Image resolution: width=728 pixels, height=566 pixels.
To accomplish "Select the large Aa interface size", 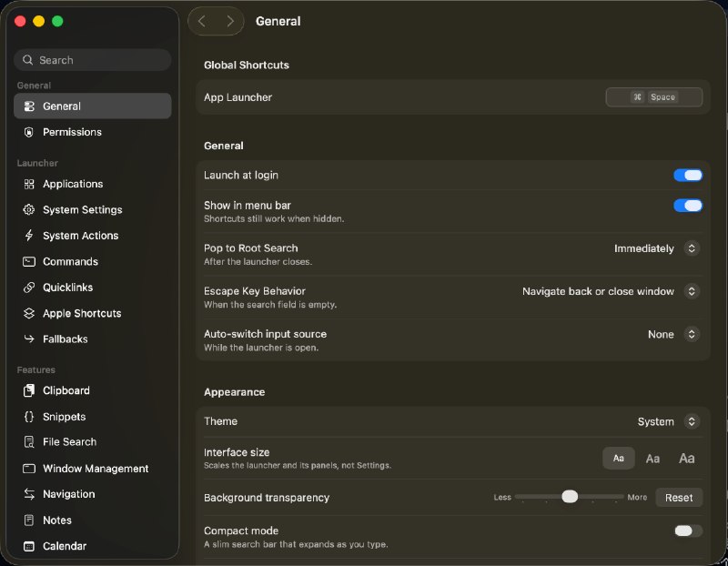I will pos(687,459).
